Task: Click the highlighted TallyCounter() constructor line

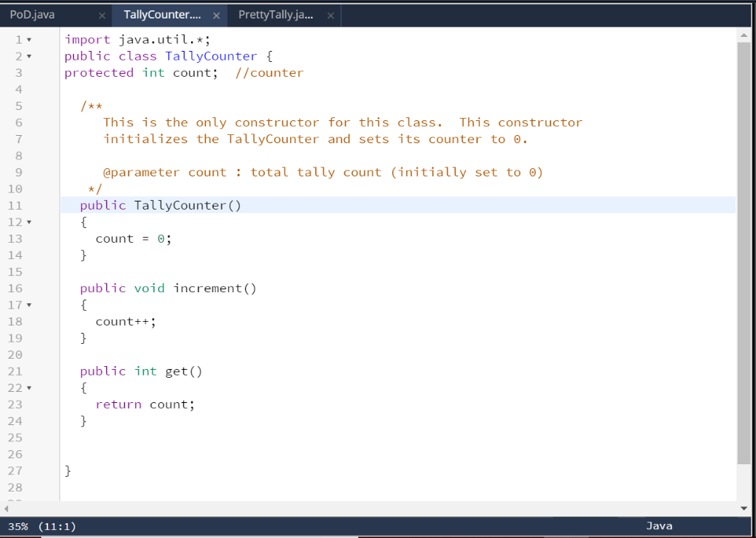Action: click(159, 204)
